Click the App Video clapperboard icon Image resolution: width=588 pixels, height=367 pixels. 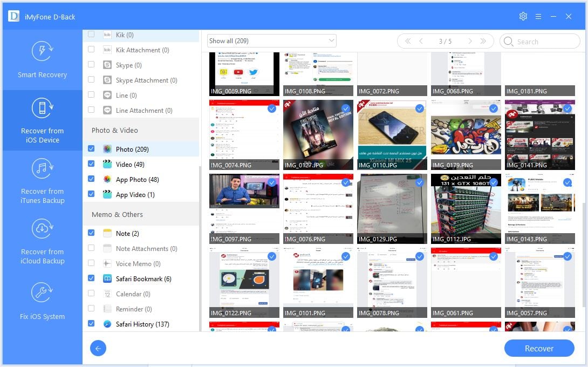pyautogui.click(x=107, y=194)
